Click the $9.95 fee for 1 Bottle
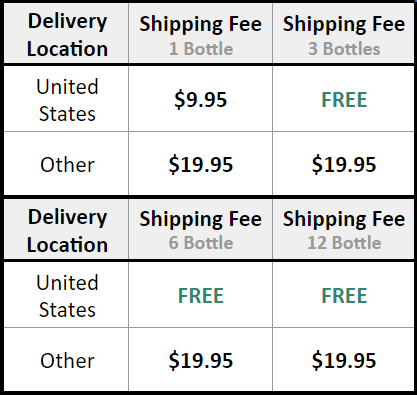 pos(200,99)
